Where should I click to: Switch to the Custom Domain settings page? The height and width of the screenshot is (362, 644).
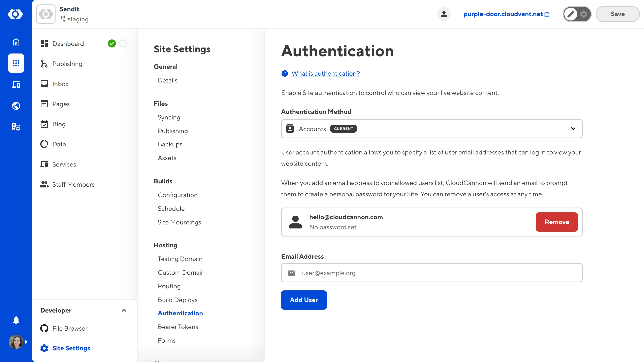coord(181,273)
